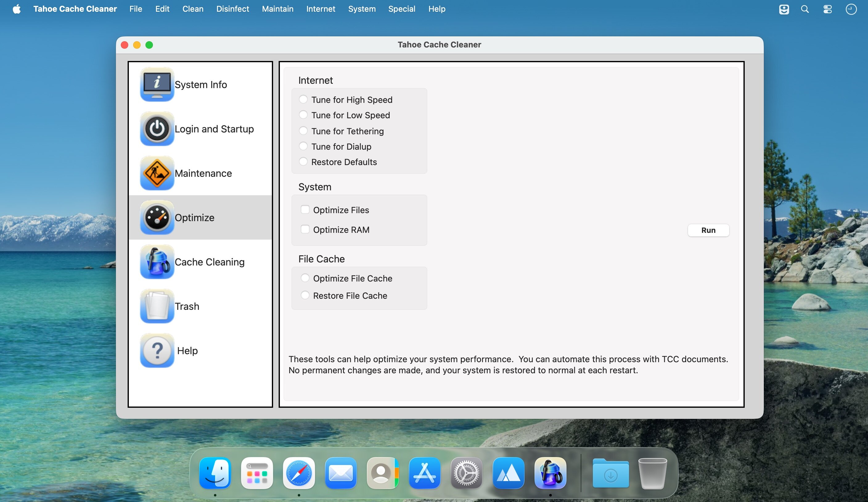Click the smiley face menu bar icon
This screenshot has width=868, height=502.
tap(784, 9)
